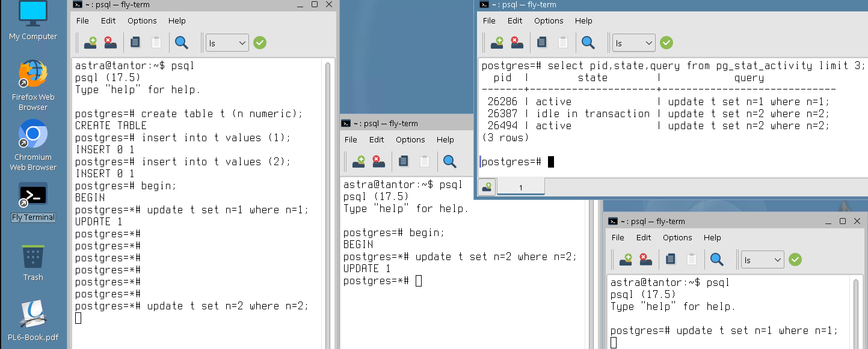
Task: Click search magnifier in middle terminal toolbar
Action: click(x=449, y=161)
